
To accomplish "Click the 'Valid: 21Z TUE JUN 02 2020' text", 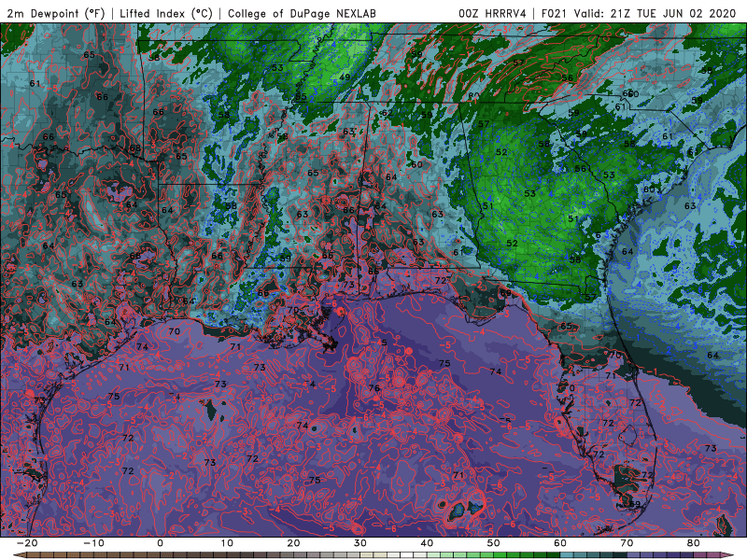I will tap(655, 13).
